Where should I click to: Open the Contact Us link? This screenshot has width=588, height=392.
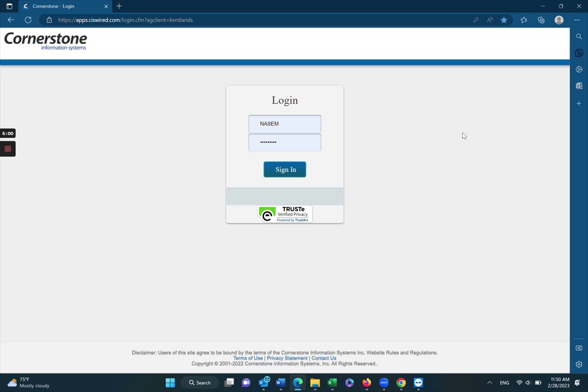coord(323,358)
